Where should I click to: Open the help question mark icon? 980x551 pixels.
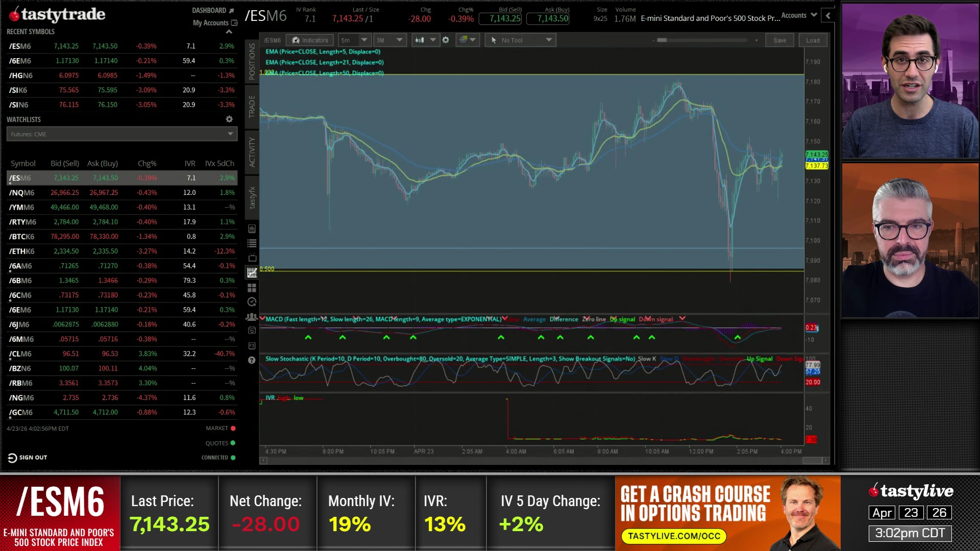click(252, 360)
